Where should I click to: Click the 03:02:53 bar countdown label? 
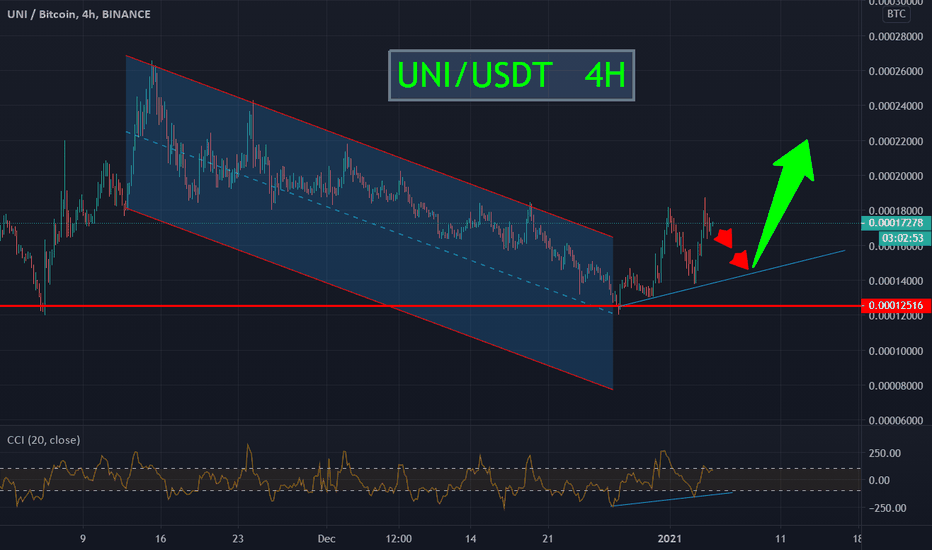[x=904, y=238]
